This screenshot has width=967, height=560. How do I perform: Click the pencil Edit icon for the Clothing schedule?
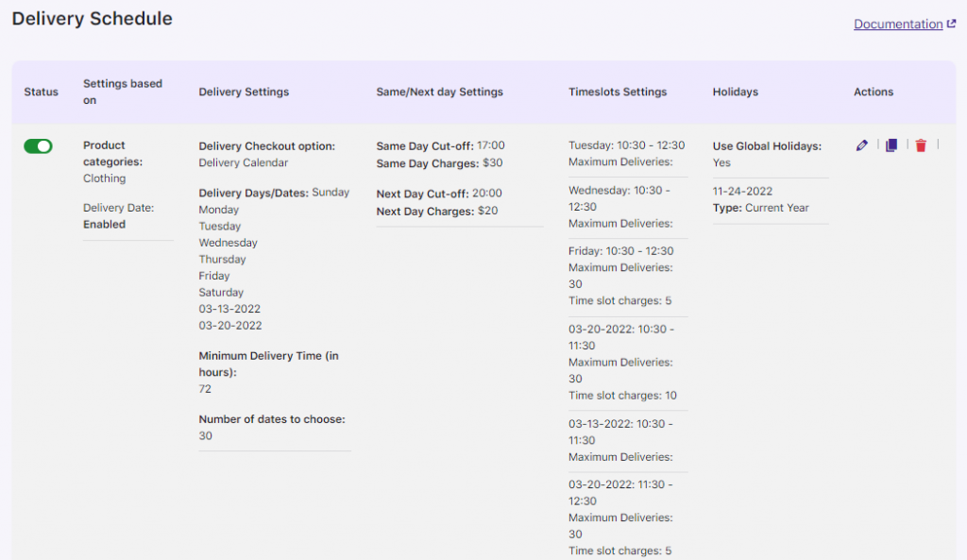tap(861, 145)
